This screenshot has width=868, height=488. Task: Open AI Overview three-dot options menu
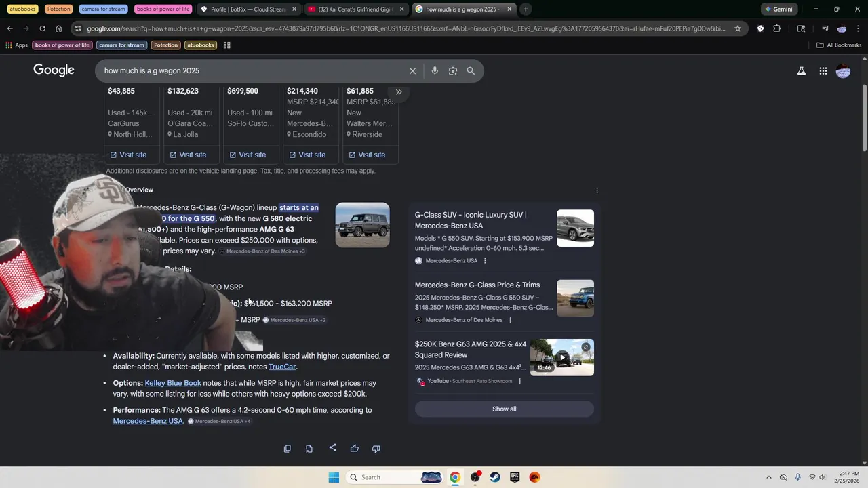tap(597, 190)
